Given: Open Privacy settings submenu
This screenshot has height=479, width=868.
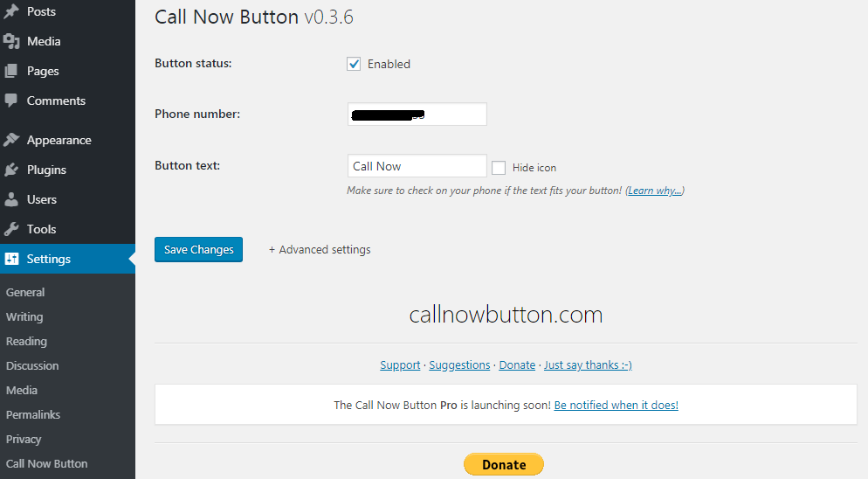Looking at the screenshot, I should coord(24,439).
